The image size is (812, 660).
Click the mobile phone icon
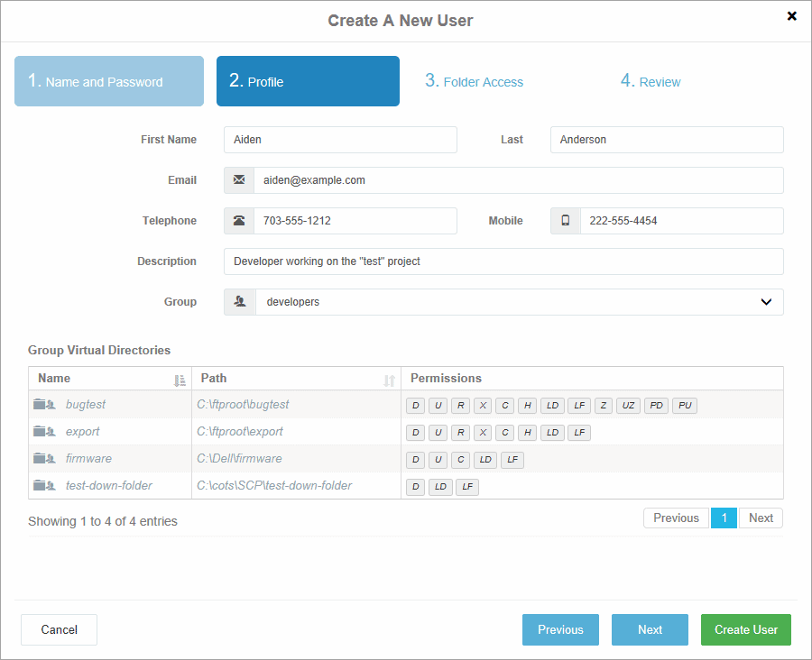[x=565, y=220]
